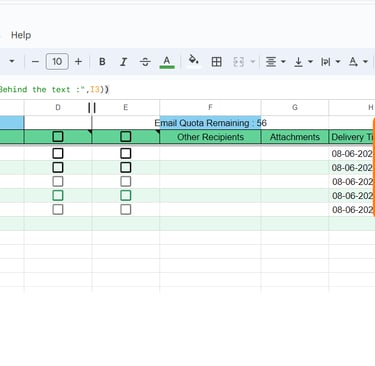The height and width of the screenshot is (366, 375).
Task: Open text rotation icon
Action: pyautogui.click(x=353, y=62)
